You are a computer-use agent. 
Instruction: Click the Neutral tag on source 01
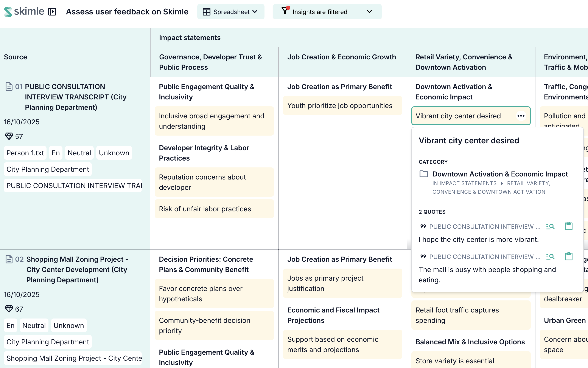click(x=79, y=153)
